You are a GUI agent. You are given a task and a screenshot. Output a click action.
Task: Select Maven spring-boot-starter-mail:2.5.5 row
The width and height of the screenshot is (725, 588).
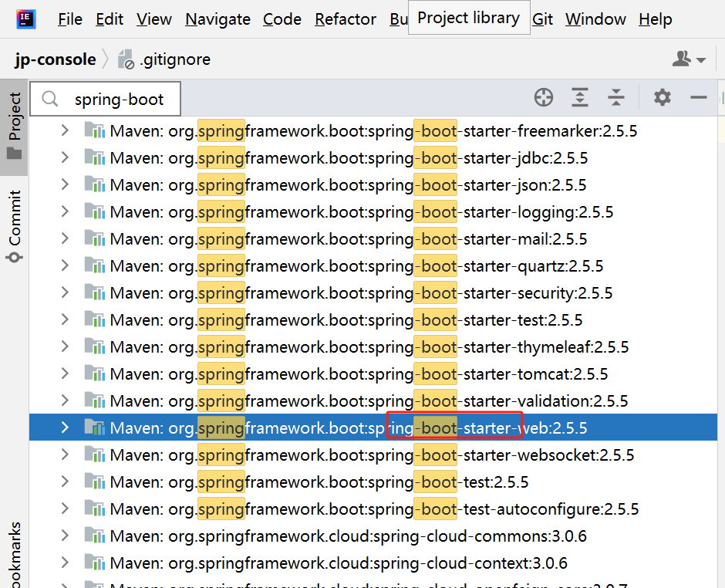(x=373, y=238)
